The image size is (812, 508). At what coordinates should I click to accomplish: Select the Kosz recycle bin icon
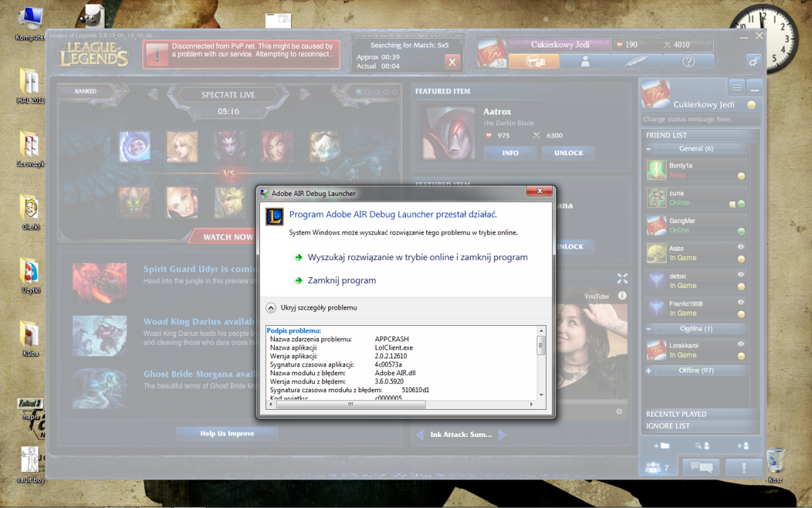click(776, 465)
